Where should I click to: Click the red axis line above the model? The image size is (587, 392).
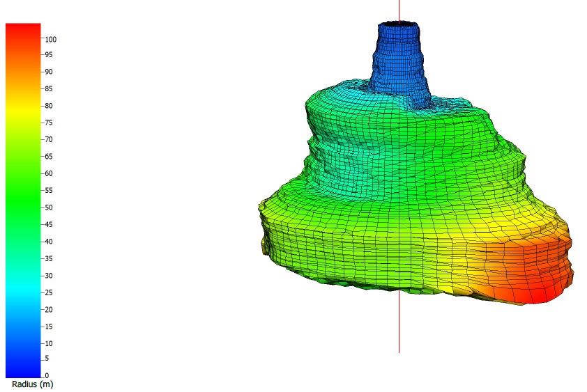click(x=399, y=10)
